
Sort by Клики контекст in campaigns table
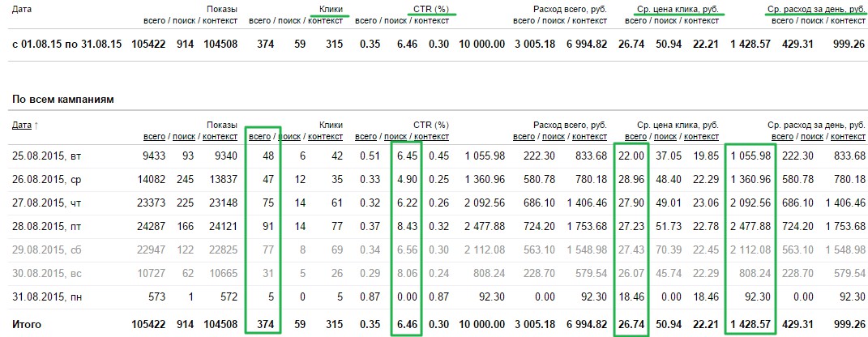point(326,137)
